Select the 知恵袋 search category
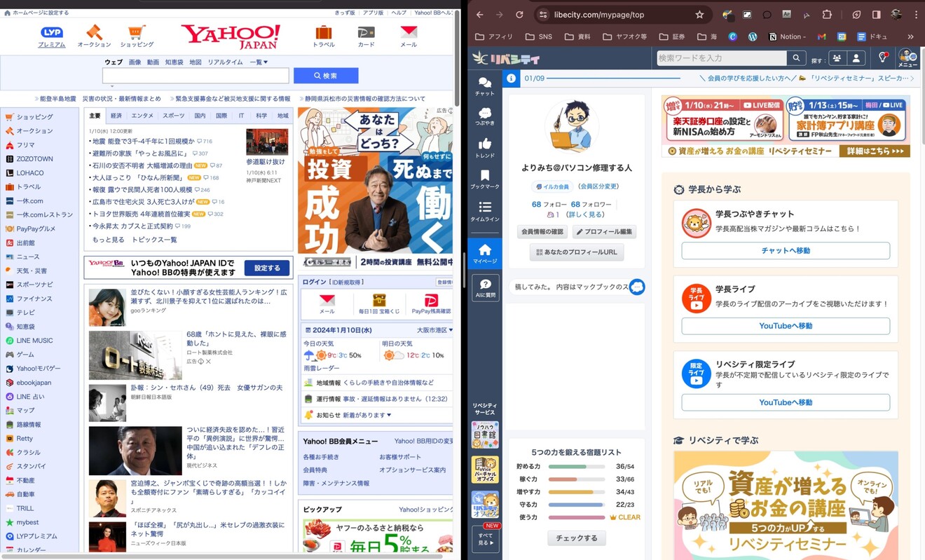This screenshot has height=560, width=925. (174, 62)
